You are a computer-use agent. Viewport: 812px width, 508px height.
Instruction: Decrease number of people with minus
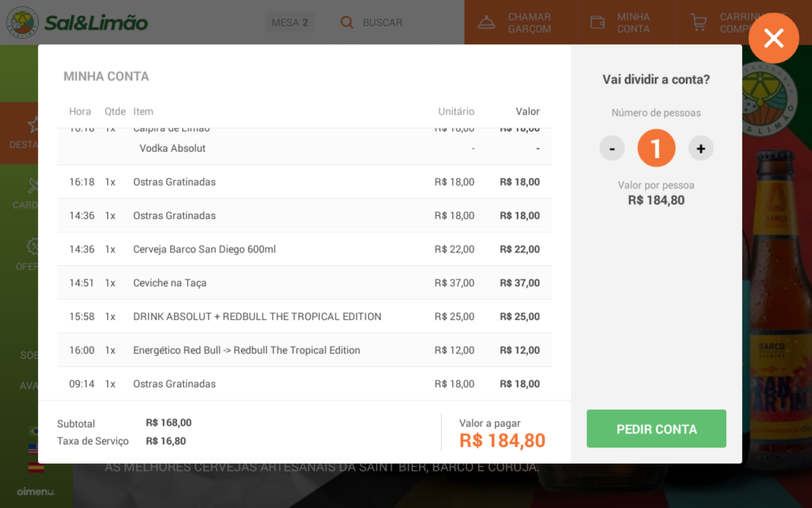pyautogui.click(x=612, y=148)
